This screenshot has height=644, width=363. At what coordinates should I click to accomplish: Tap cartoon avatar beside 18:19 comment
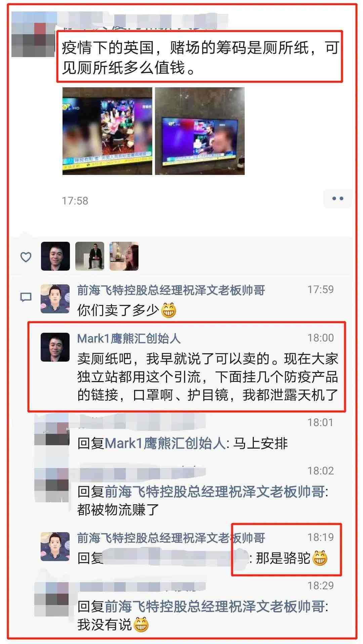(55, 547)
